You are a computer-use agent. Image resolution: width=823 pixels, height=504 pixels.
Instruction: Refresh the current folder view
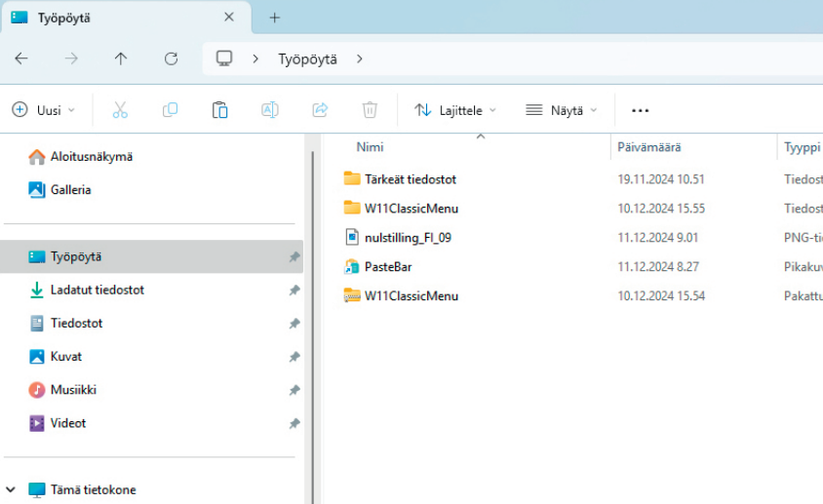click(171, 58)
